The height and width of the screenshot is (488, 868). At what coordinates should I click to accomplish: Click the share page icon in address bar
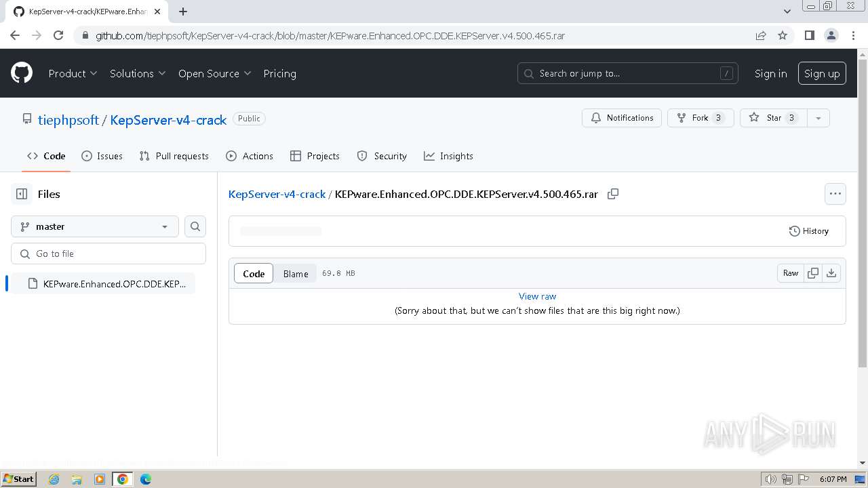click(761, 35)
